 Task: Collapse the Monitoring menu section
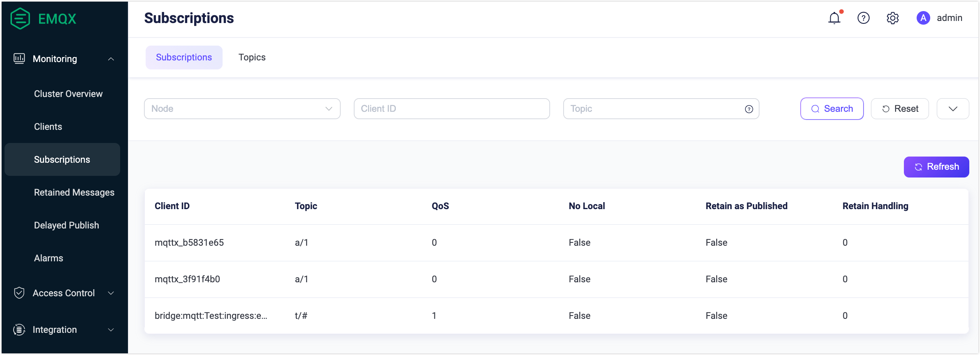(111, 59)
